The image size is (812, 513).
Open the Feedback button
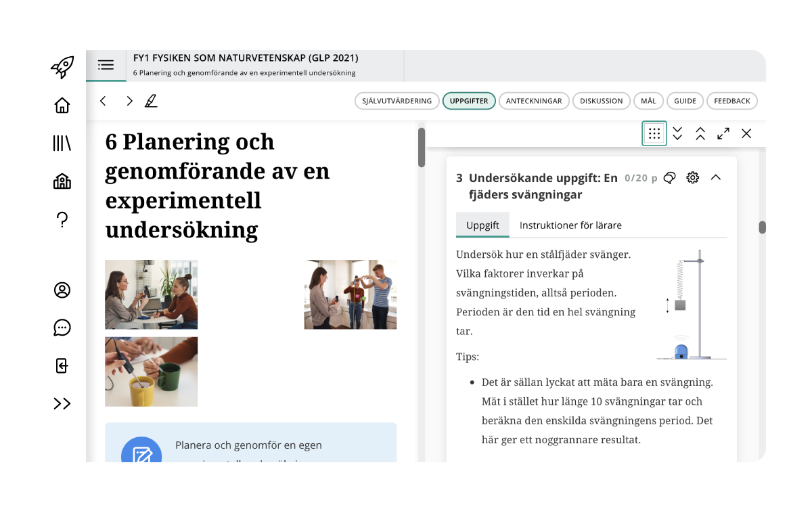732,101
